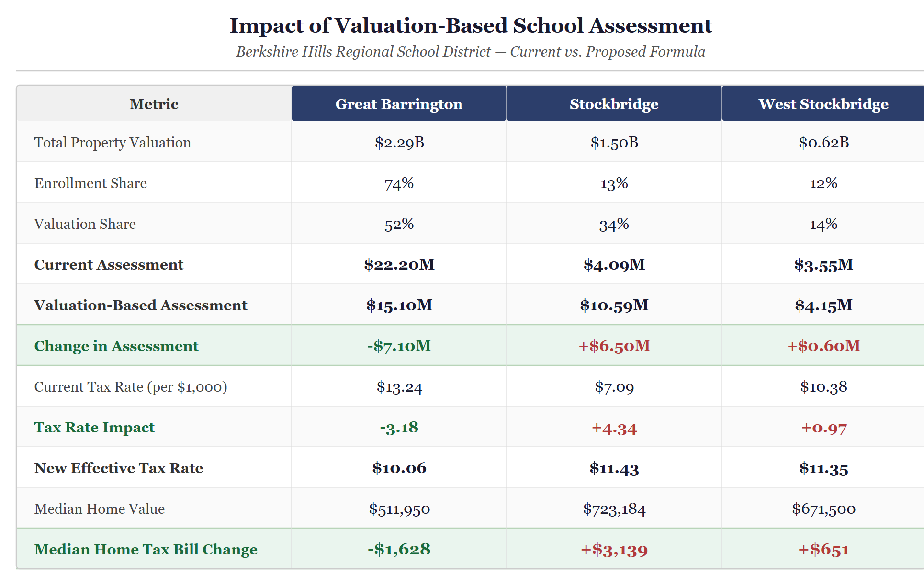Select Stockbridge's $10.59M valuation-based assessment

[x=614, y=305]
